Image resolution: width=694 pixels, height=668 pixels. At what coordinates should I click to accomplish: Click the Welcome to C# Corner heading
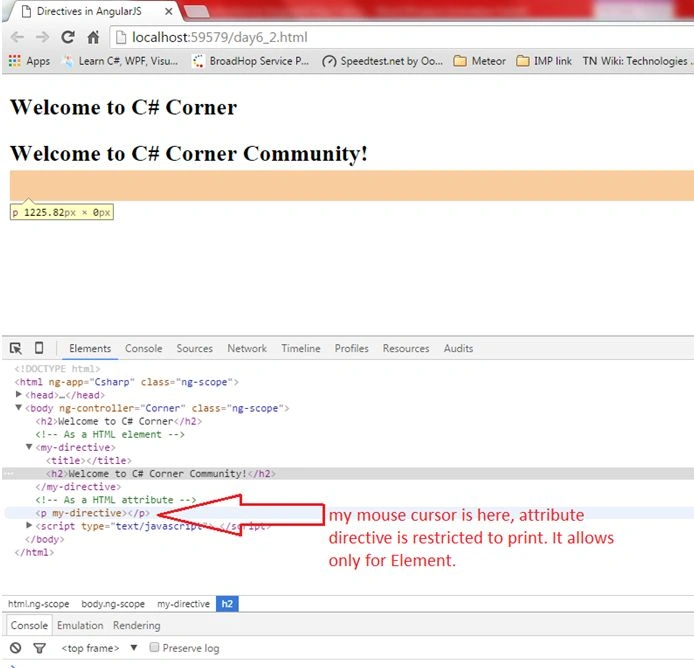coord(123,107)
